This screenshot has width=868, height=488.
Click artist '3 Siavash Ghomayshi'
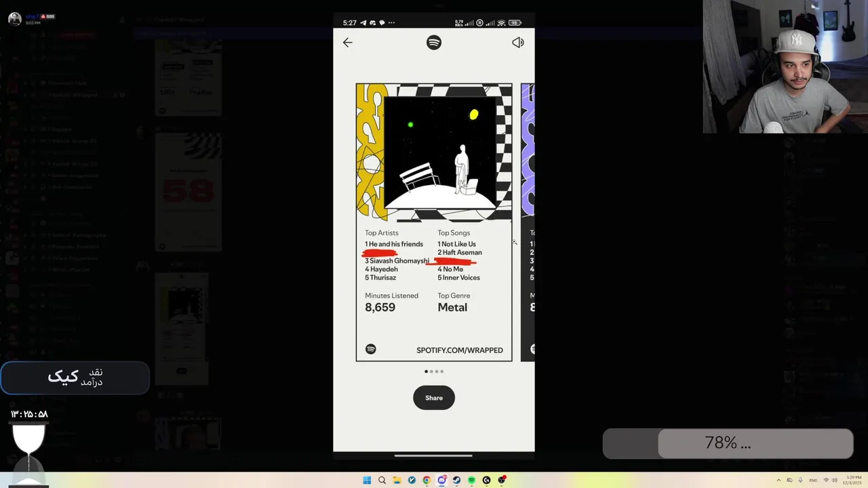pos(397,261)
